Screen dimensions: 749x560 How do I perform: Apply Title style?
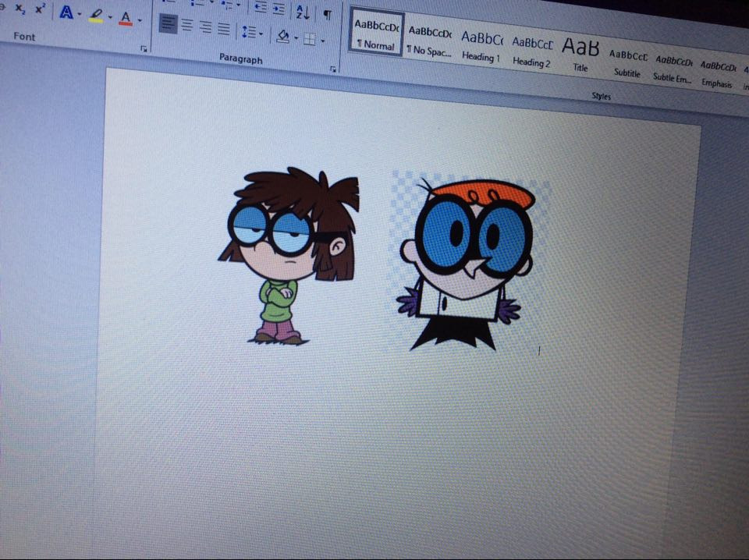pos(580,55)
